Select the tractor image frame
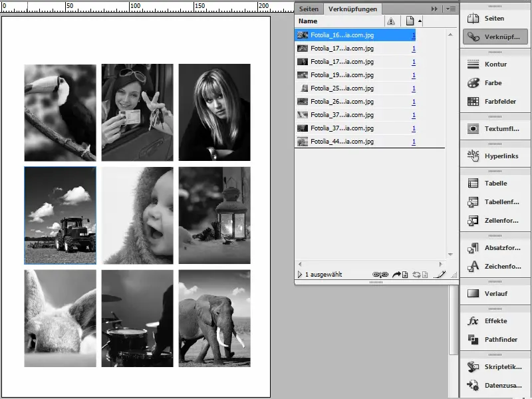The width and height of the screenshot is (532, 399). pyautogui.click(x=60, y=215)
